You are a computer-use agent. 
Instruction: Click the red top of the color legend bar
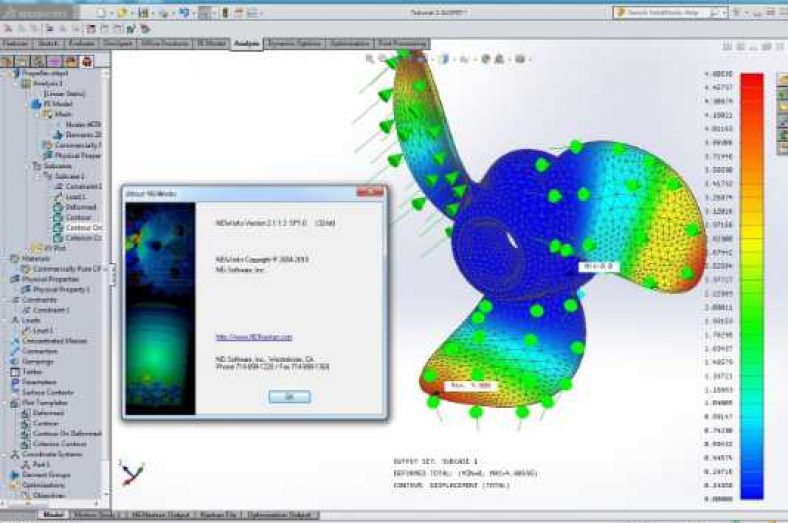click(752, 83)
